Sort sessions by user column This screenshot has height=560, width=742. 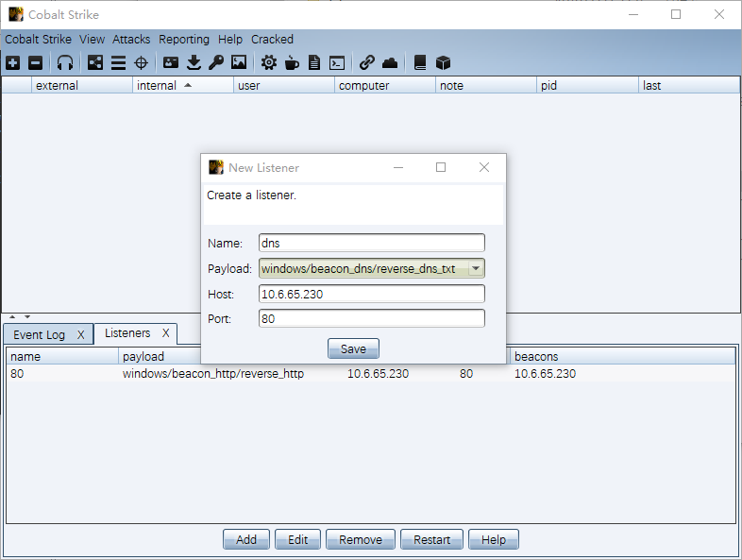pos(284,85)
